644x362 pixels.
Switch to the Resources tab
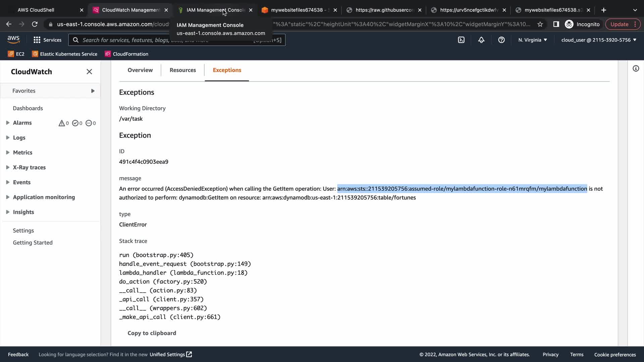(x=182, y=70)
